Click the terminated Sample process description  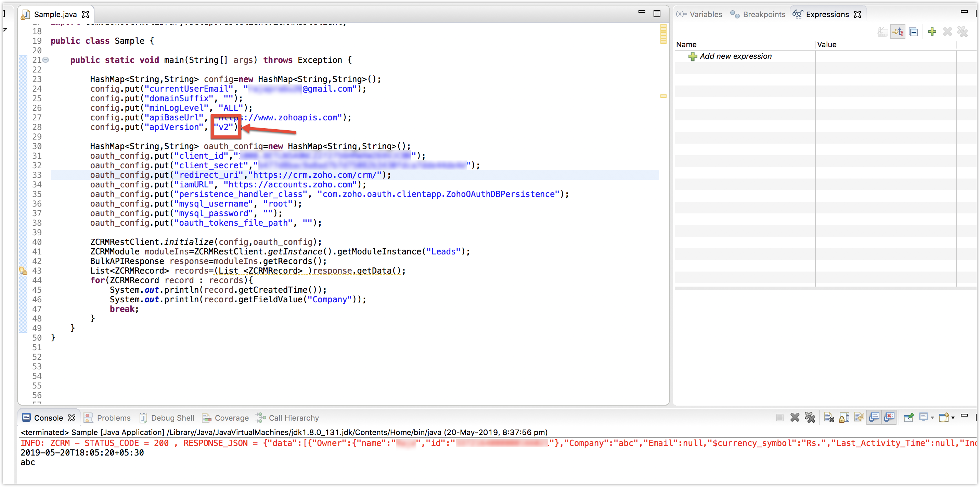(x=284, y=432)
